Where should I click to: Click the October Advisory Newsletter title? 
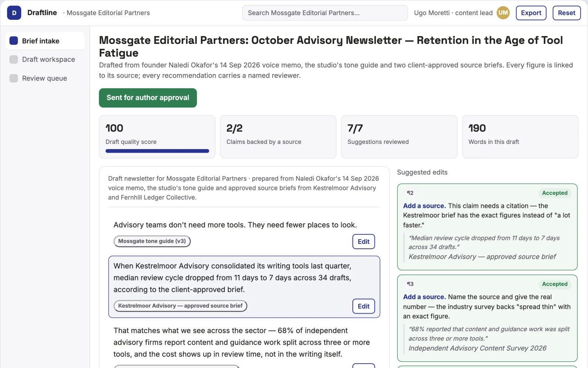point(331,46)
